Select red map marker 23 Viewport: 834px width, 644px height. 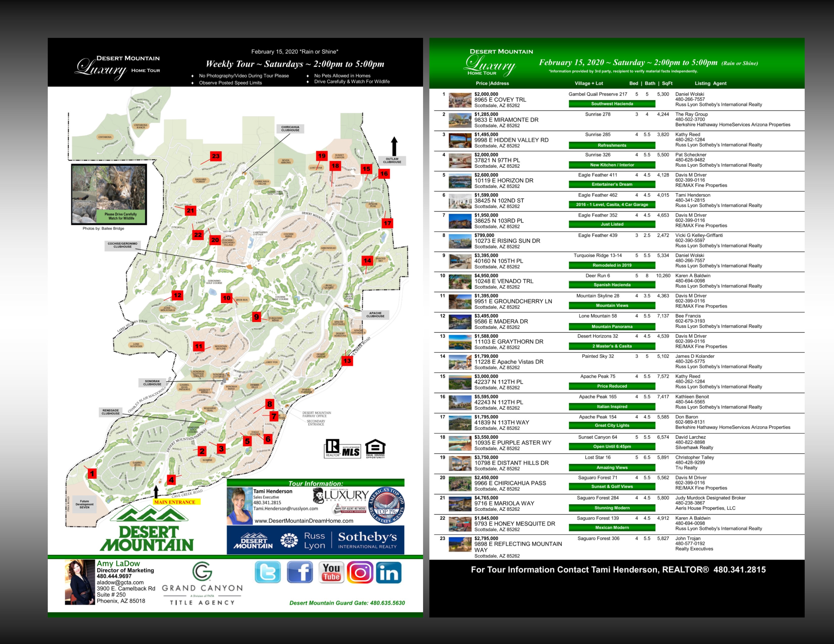click(x=216, y=156)
